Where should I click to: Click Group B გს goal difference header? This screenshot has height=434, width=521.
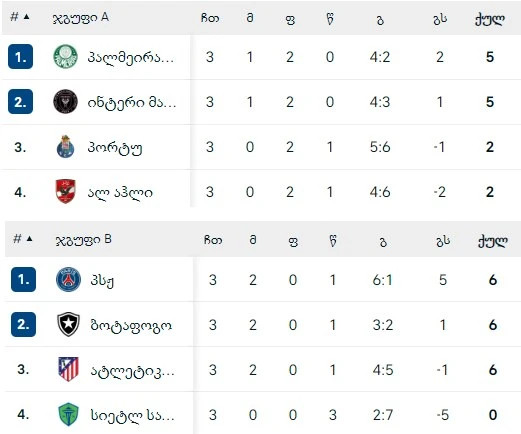[x=443, y=241]
